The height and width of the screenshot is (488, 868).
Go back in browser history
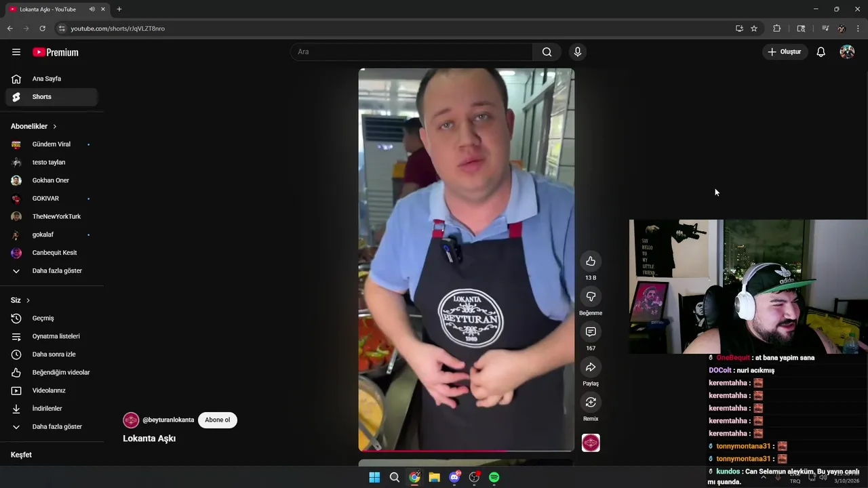coord(10,28)
